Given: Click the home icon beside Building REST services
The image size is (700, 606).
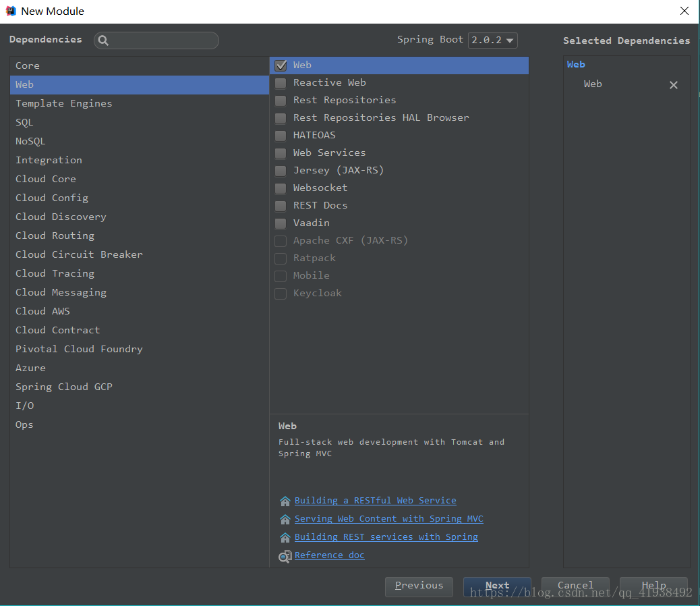Looking at the screenshot, I should coord(285,537).
